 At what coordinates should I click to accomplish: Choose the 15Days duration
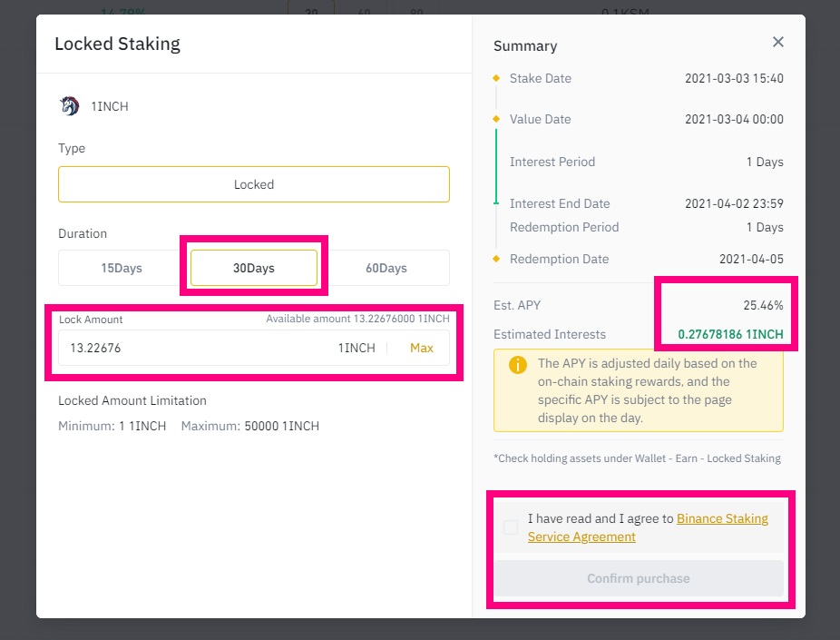pyautogui.click(x=122, y=268)
